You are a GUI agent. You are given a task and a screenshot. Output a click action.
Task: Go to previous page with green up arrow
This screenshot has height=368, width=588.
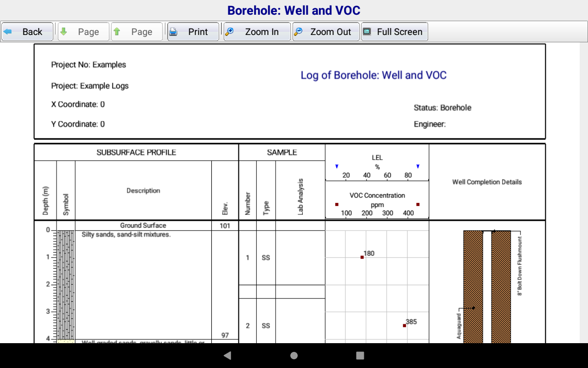[117, 32]
